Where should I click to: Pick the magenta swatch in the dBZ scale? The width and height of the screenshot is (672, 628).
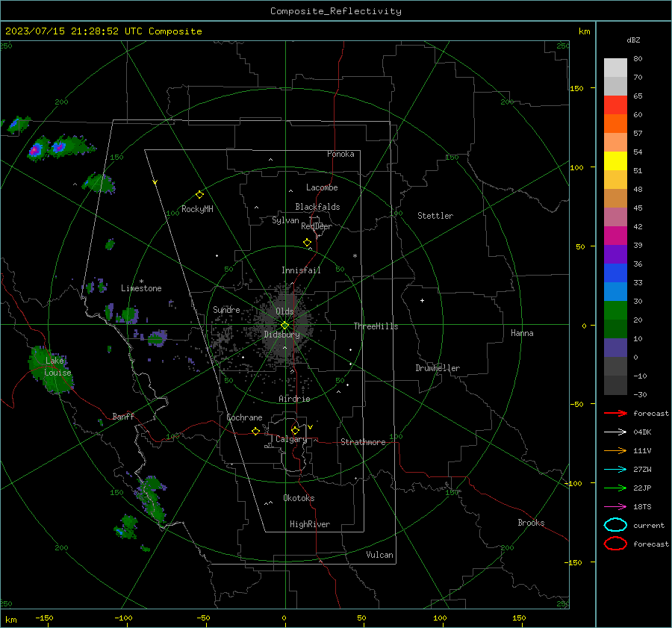[x=615, y=236]
